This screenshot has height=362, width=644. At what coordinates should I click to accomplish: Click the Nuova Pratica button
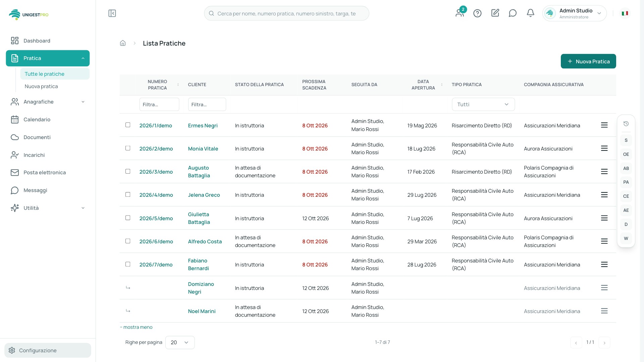588,61
